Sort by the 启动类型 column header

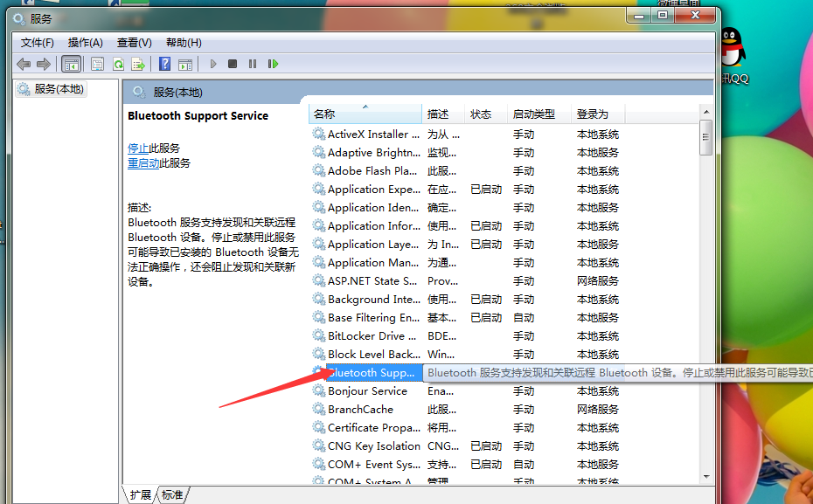click(539, 114)
